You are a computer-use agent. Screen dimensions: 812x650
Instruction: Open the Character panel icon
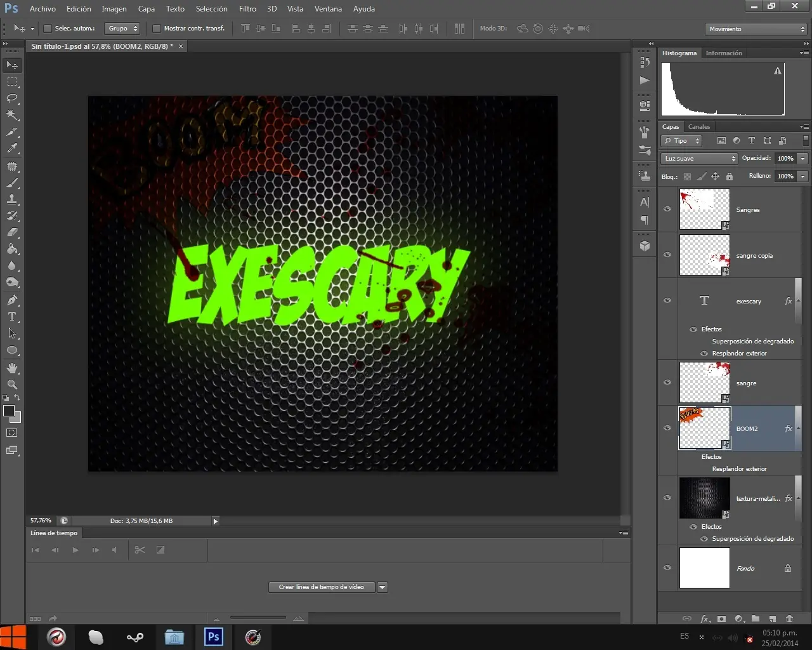[x=645, y=202]
